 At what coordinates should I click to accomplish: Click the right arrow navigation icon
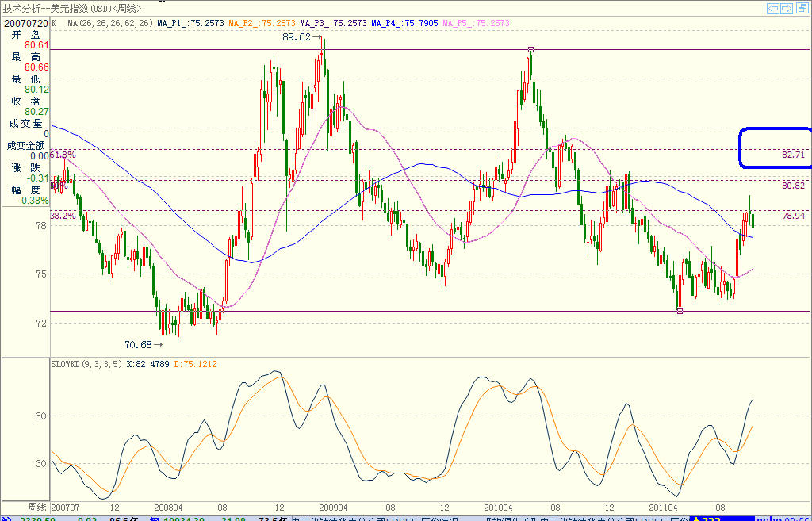786,8
